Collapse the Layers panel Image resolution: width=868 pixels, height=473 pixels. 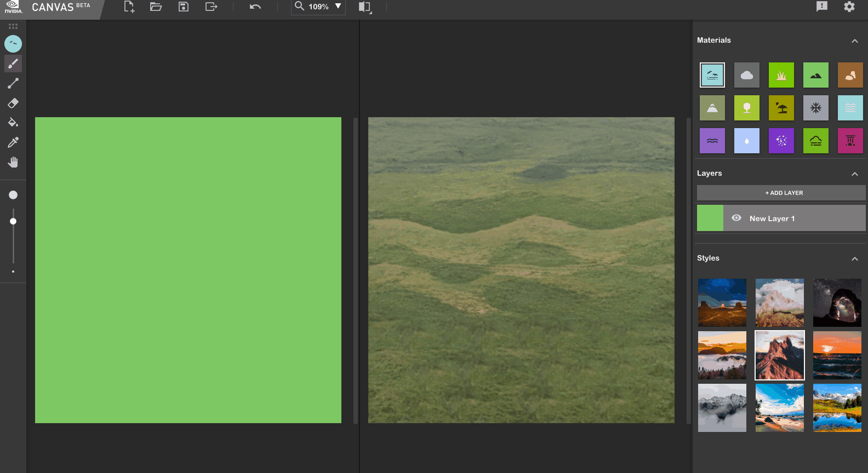854,174
